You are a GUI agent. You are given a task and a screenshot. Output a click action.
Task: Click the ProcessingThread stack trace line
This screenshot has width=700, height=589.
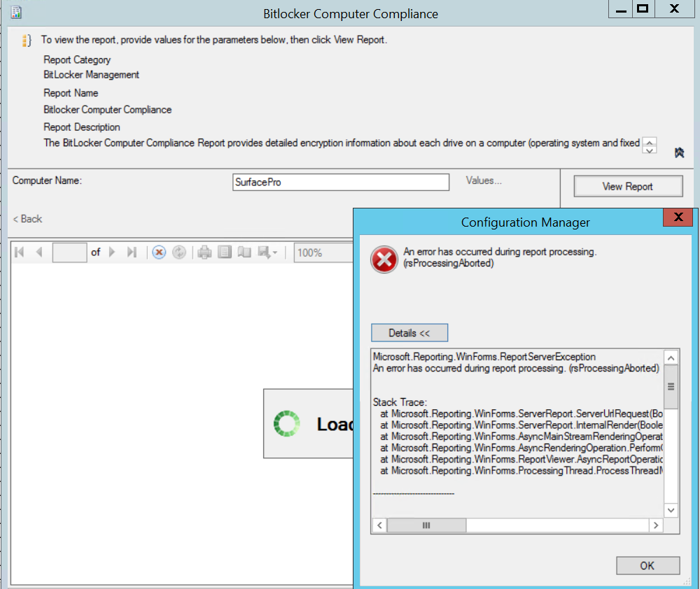(521, 471)
